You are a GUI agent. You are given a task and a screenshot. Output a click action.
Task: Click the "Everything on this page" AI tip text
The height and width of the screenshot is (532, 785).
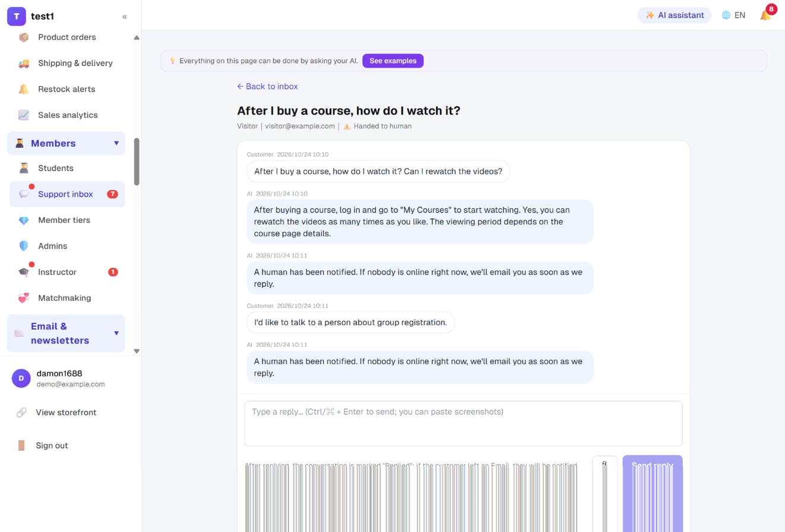coord(268,61)
